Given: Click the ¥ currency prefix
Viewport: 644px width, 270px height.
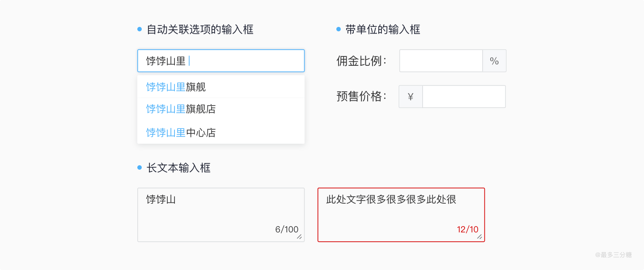Looking at the screenshot, I should (411, 97).
